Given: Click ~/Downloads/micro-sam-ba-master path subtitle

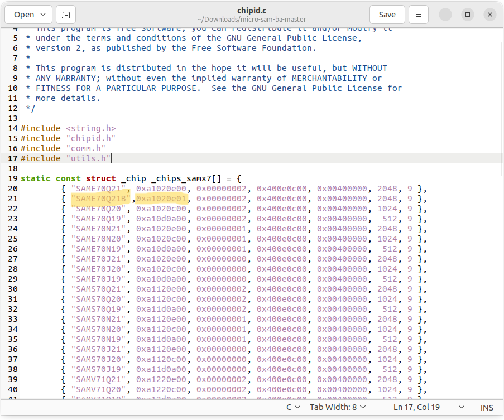Looking at the screenshot, I should 252,20.
